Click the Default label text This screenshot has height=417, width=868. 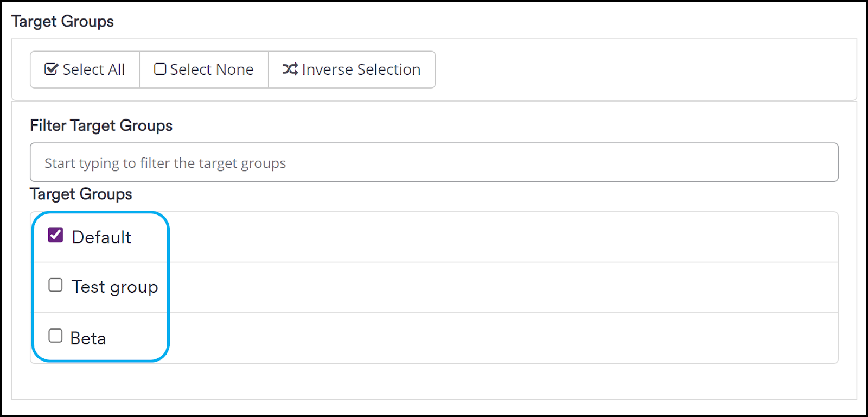tap(101, 237)
